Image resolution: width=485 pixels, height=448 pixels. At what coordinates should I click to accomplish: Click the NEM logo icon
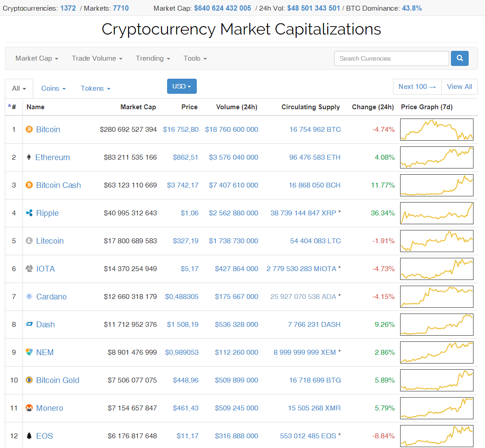29,352
